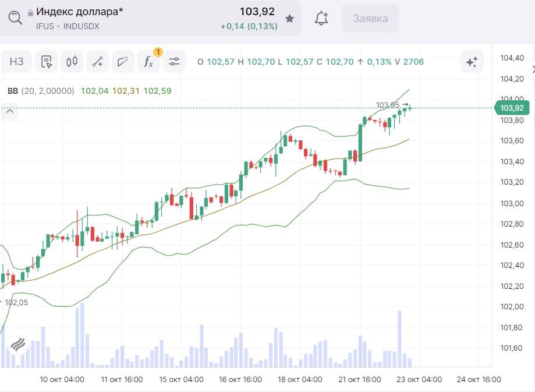Click the current price tag 103,92
The width and height of the screenshot is (535, 392).
click(511, 108)
